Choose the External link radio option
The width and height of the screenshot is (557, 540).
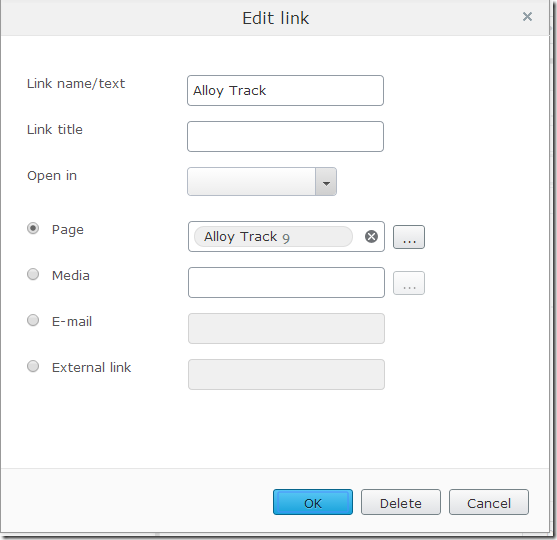point(33,366)
